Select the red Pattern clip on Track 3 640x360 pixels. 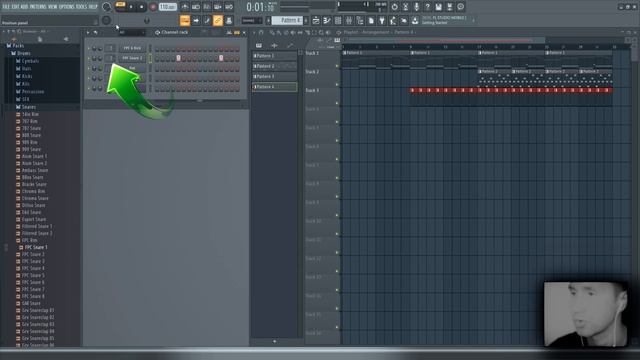pyautogui.click(x=511, y=90)
